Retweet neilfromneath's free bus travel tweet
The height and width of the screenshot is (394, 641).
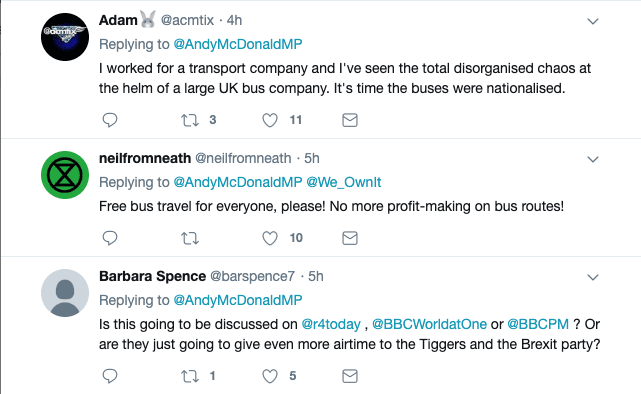click(190, 238)
